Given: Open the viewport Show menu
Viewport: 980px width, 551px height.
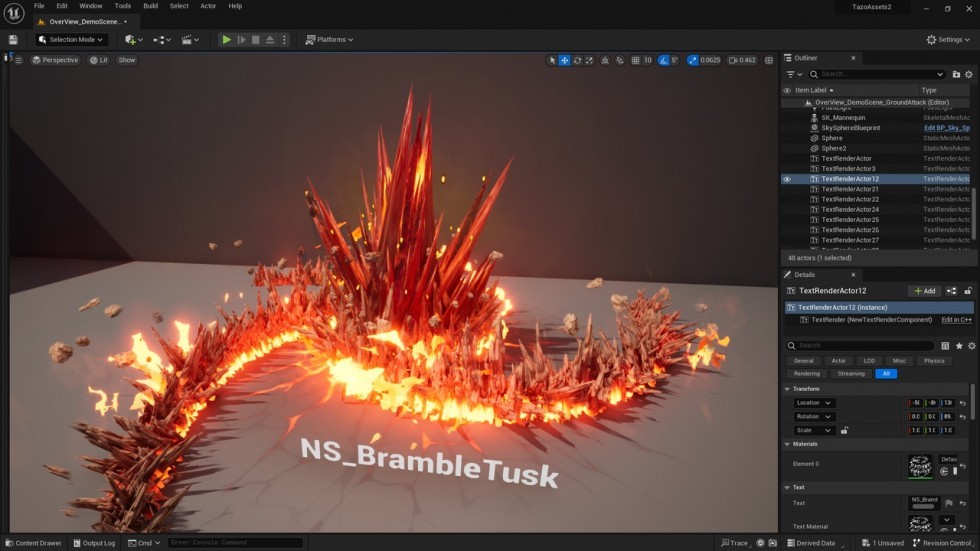Looking at the screenshot, I should (127, 60).
